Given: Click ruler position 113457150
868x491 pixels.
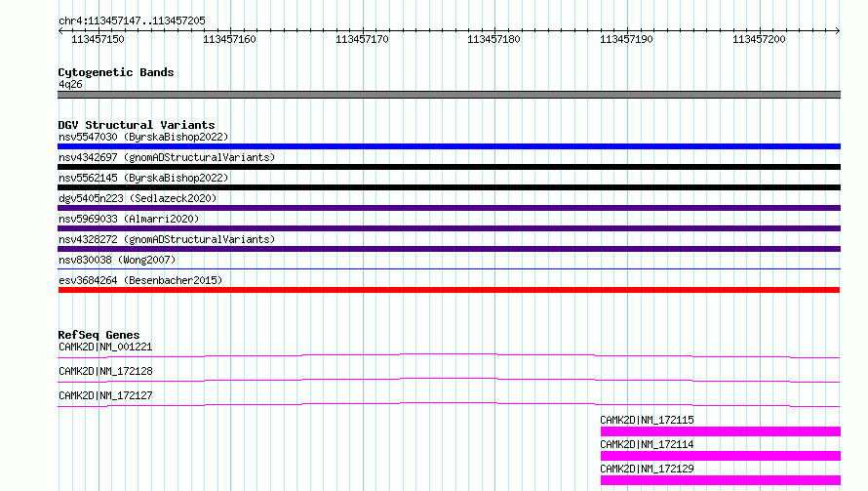Looking at the screenshot, I should (98, 39).
